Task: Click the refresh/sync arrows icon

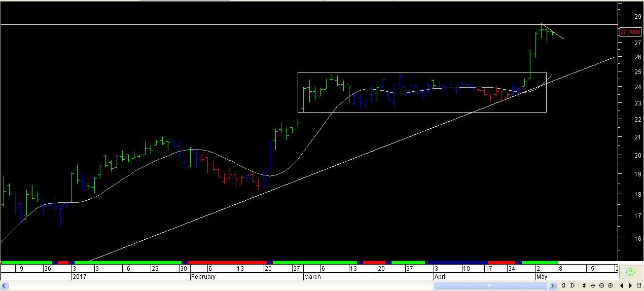Action: [563, 285]
